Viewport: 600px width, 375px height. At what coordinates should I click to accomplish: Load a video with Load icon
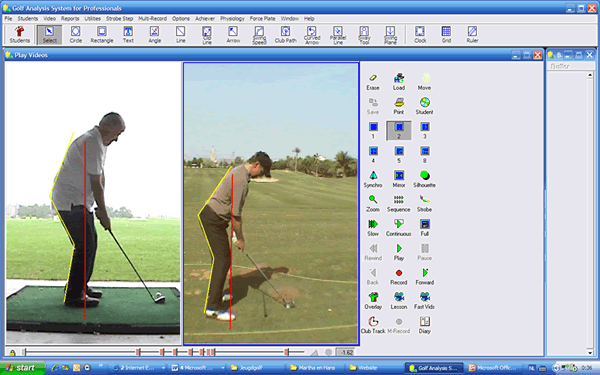(399, 82)
